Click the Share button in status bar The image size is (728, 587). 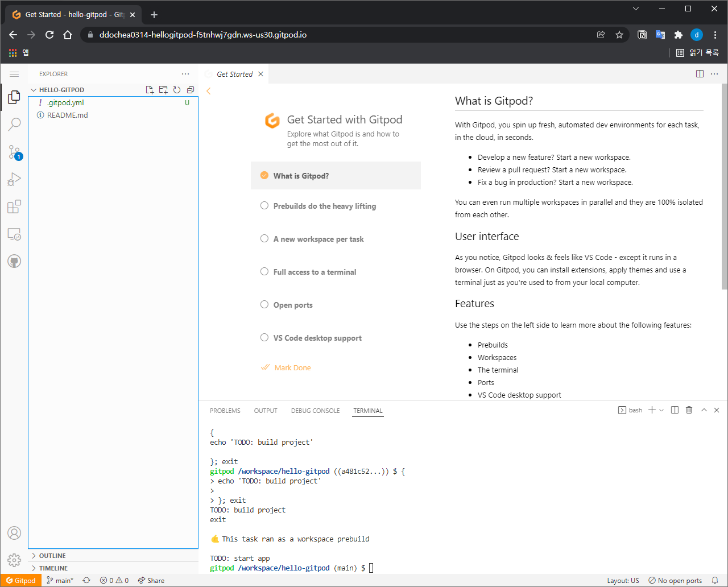pyautogui.click(x=151, y=581)
